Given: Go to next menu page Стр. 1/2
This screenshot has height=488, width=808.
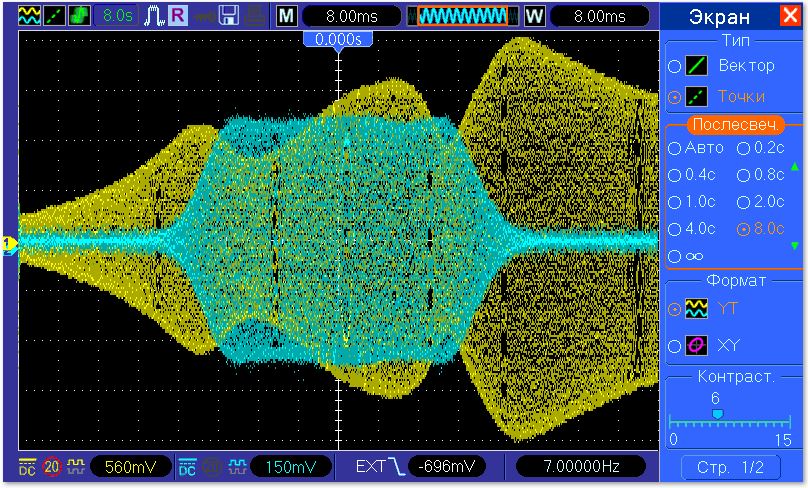Looking at the screenshot, I should coord(731,467).
